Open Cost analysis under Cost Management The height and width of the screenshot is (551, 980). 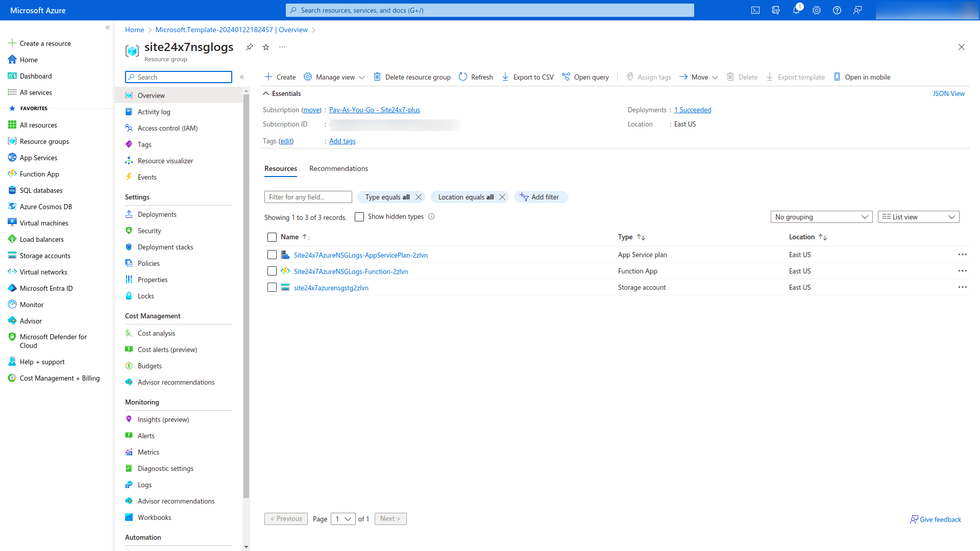click(x=157, y=333)
